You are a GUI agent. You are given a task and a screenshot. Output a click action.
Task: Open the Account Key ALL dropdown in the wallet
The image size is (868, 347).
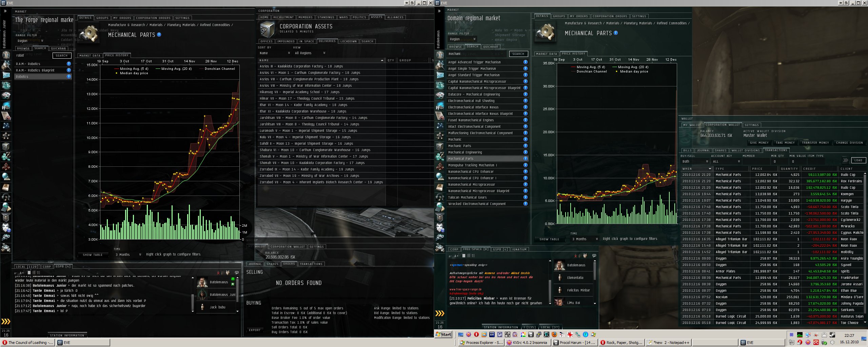click(x=726, y=161)
